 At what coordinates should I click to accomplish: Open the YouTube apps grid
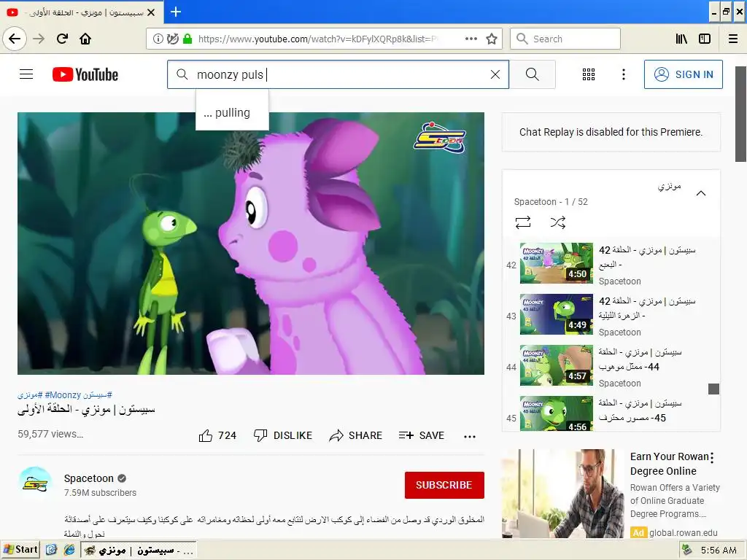[x=589, y=74]
